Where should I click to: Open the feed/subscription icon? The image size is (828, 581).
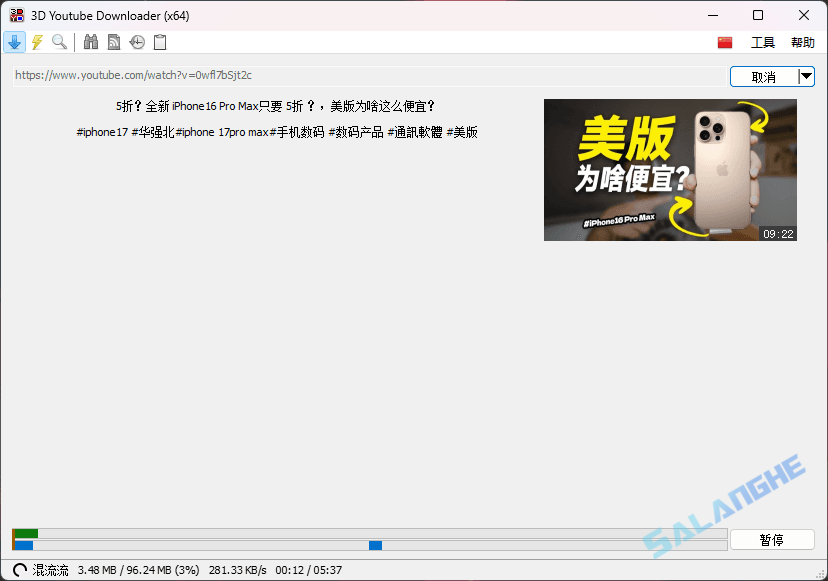(113, 42)
